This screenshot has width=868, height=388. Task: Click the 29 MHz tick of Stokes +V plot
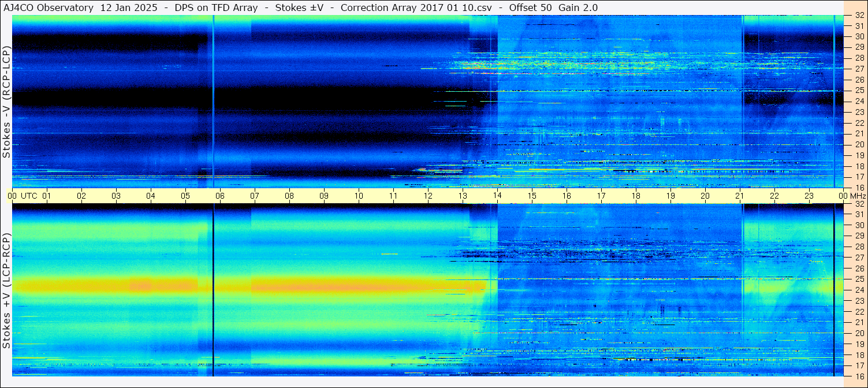859,236
